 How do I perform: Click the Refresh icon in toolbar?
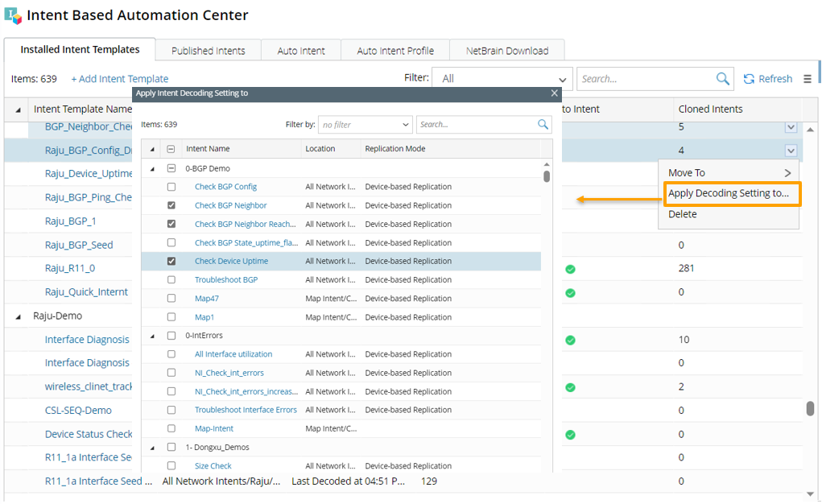coord(749,79)
